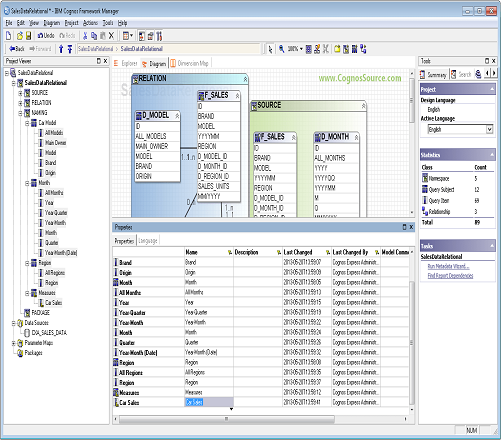This screenshot has width=501, height=440.
Task: Float the Project Viewer pane
Action: point(99,61)
